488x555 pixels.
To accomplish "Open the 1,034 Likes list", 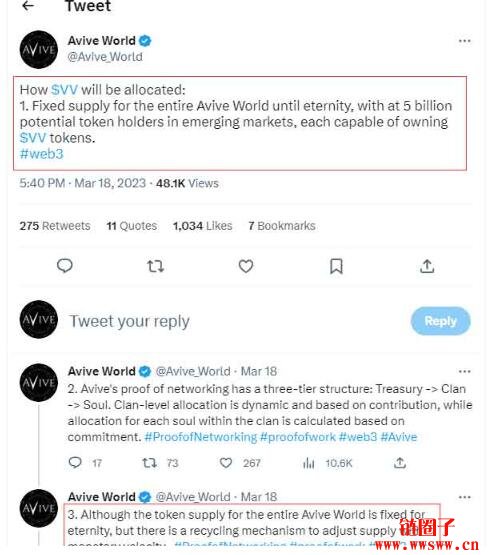I will [202, 226].
